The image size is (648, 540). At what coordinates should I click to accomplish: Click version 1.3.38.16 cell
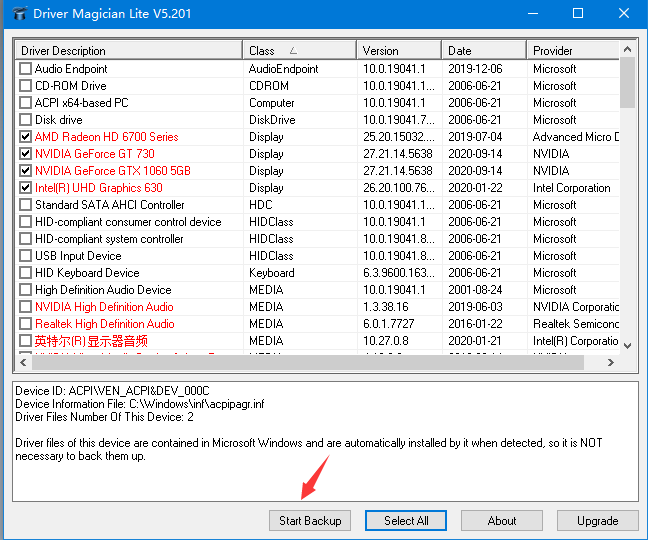coord(386,307)
